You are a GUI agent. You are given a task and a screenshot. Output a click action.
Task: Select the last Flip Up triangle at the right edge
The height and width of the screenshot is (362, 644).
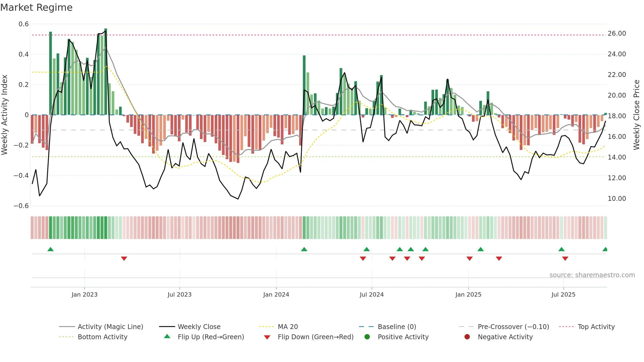click(x=605, y=249)
